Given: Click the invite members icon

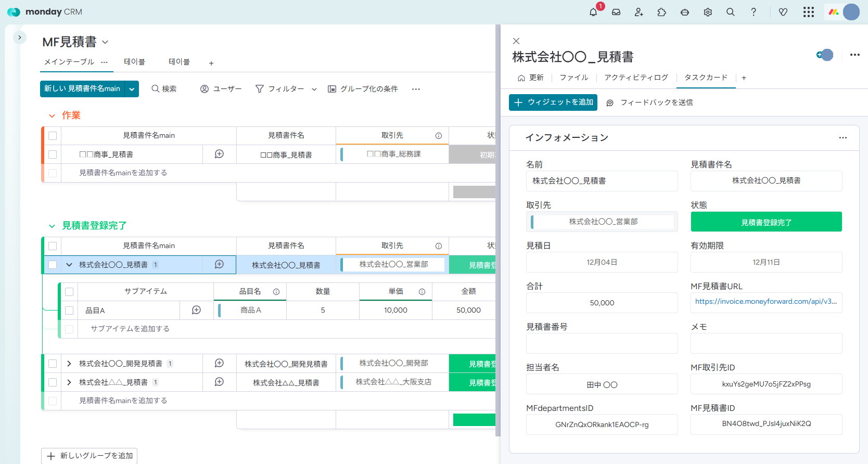Looking at the screenshot, I should pos(639,12).
